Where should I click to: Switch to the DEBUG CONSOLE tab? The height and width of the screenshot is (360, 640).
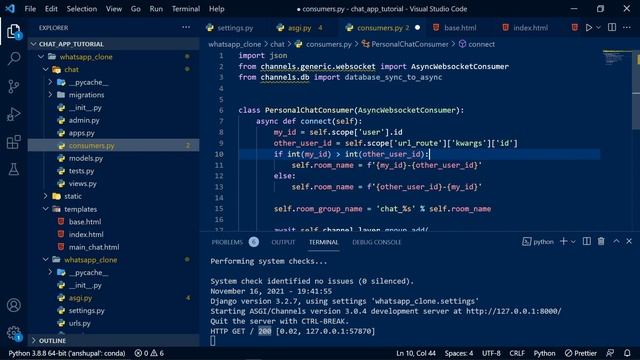(x=376, y=242)
